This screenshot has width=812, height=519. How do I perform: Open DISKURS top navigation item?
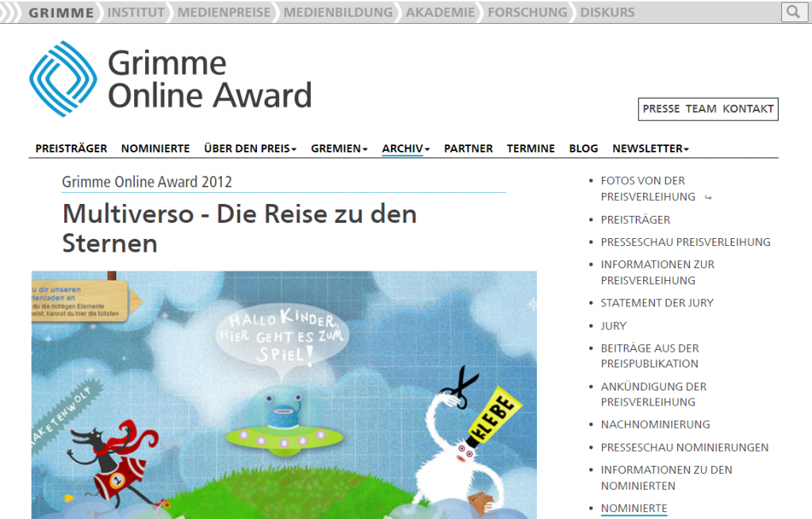[607, 13]
